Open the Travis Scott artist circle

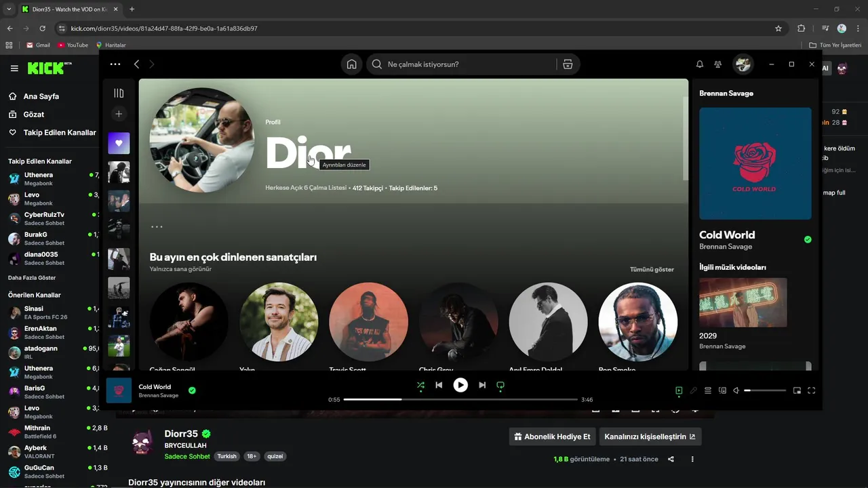click(x=368, y=322)
